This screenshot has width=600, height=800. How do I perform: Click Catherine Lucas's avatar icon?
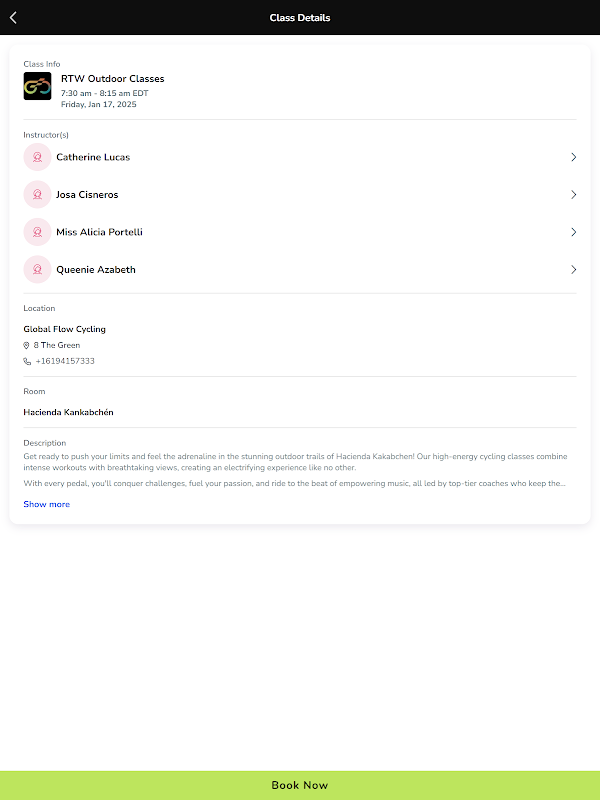37,157
